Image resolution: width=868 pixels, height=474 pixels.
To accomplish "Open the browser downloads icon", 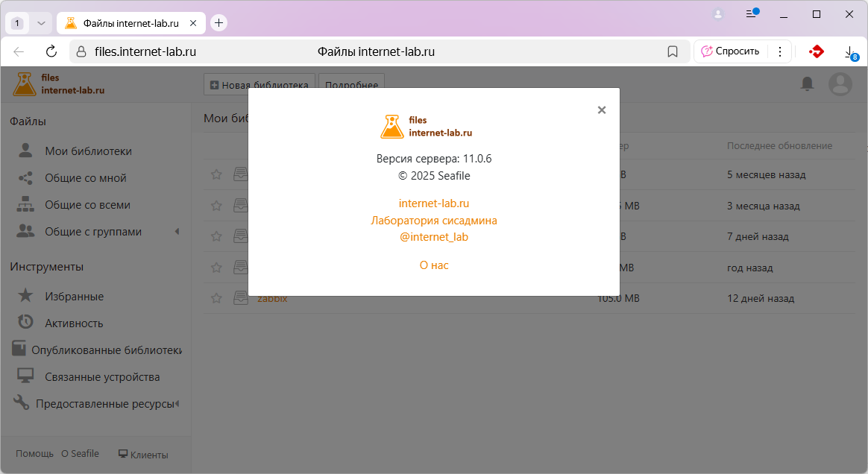I will coord(849,51).
